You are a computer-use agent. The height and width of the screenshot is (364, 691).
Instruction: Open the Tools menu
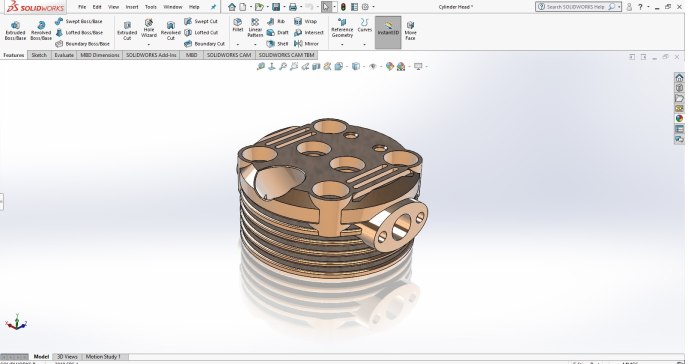[x=151, y=7]
